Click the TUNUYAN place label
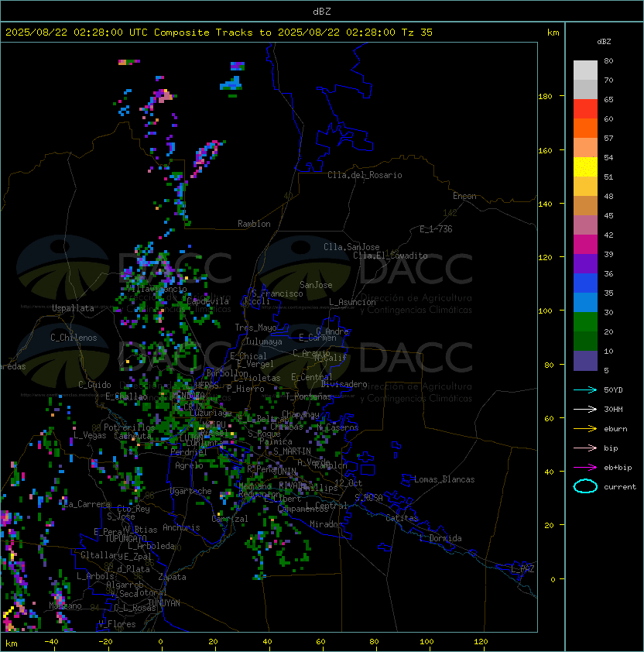644x652 pixels. coord(164,603)
